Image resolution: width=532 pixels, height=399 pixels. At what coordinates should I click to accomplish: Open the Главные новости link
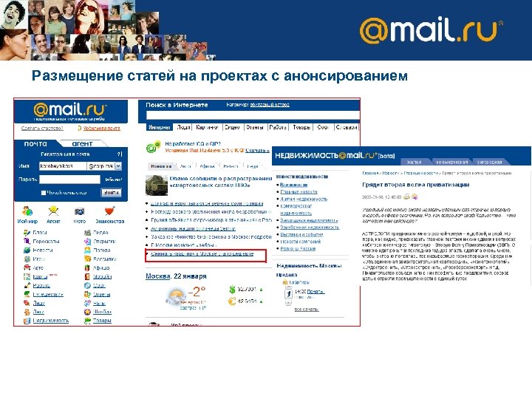coord(299,191)
